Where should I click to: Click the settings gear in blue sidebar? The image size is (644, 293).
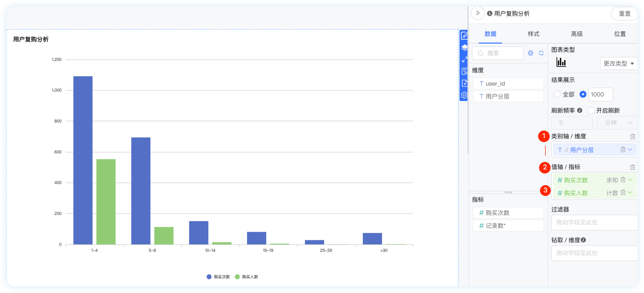pos(464,95)
